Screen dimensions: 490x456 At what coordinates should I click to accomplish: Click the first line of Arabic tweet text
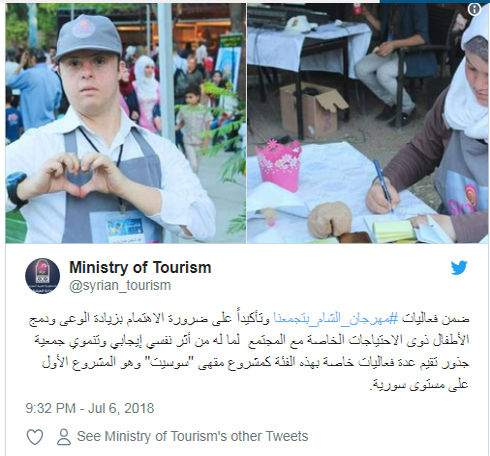[249, 319]
